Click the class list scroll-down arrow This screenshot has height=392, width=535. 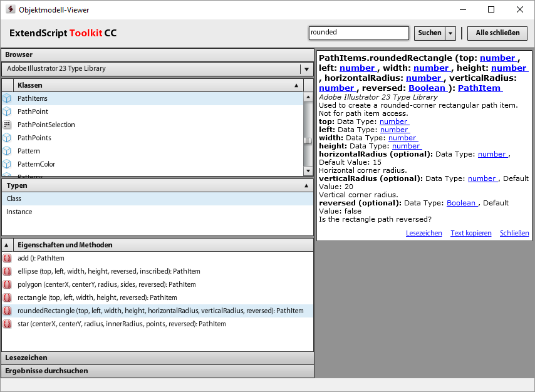(308, 170)
